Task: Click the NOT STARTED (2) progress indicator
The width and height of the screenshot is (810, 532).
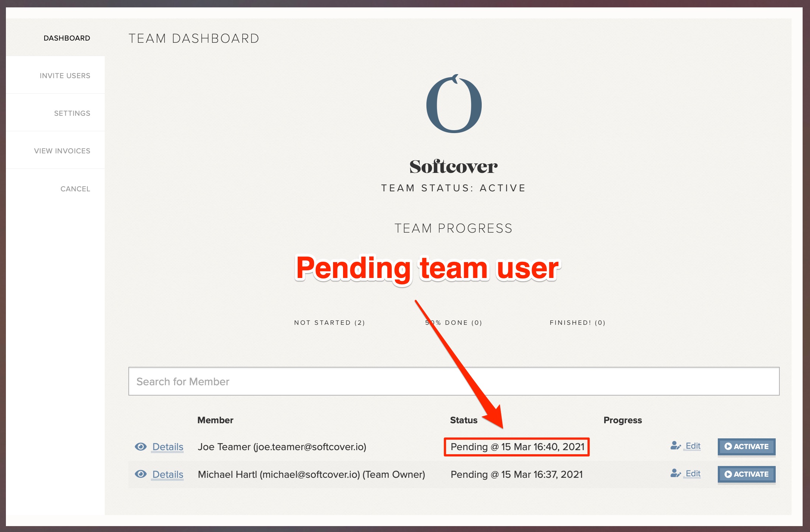Action: (x=331, y=323)
